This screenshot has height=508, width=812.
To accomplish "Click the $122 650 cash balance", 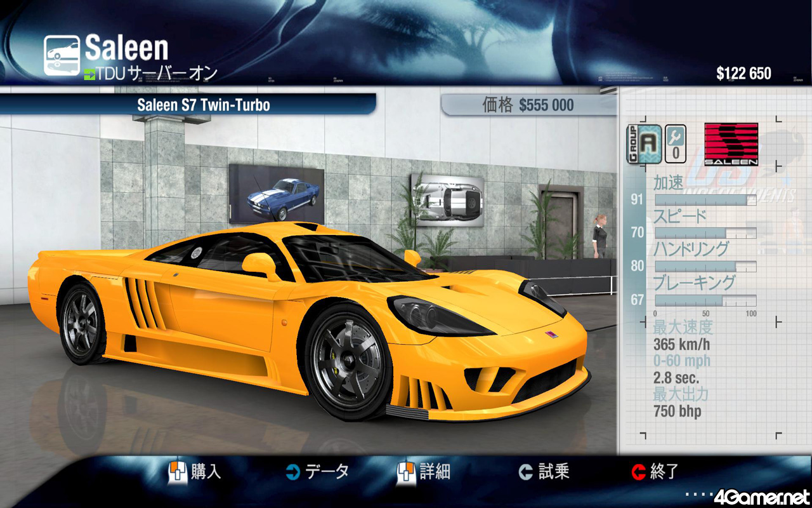I will point(743,74).
